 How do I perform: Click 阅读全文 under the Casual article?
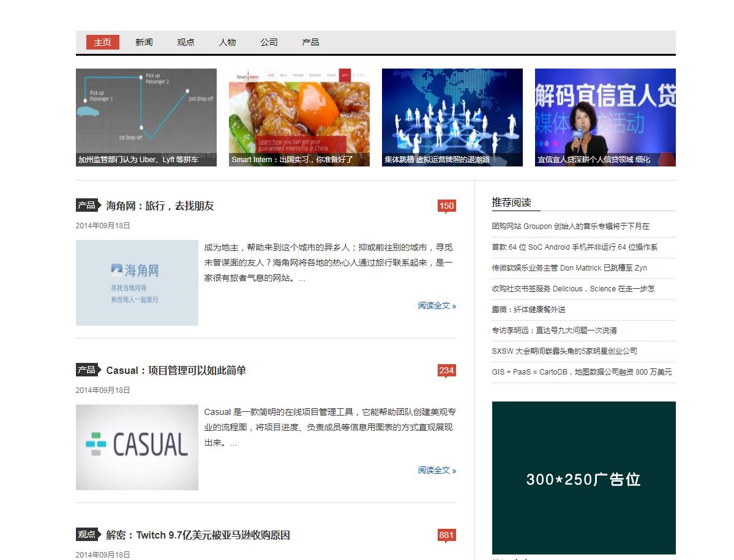pos(436,470)
